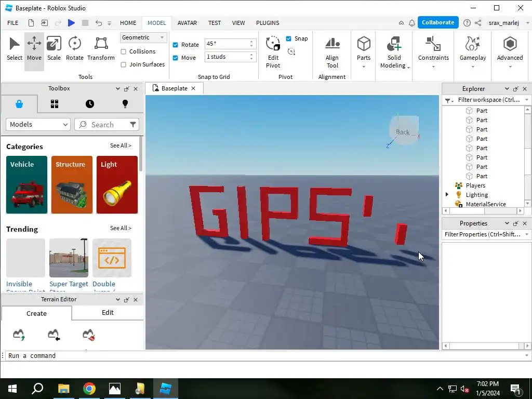Viewport: 532px width, 399px height.
Task: Activate the Transform tool
Action: click(x=101, y=49)
